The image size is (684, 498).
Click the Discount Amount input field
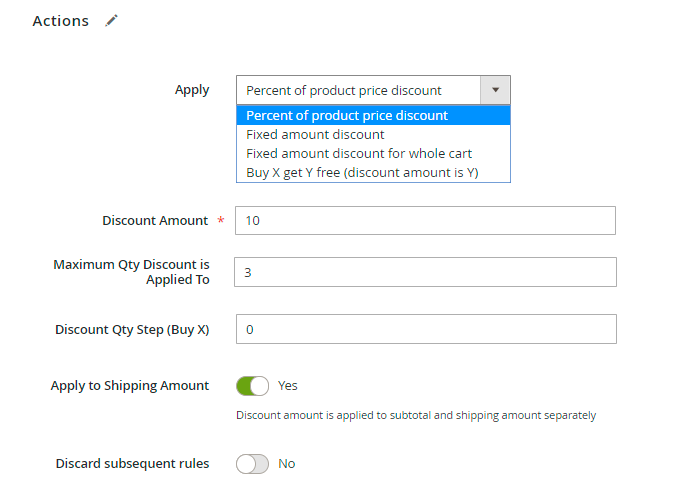coord(425,220)
